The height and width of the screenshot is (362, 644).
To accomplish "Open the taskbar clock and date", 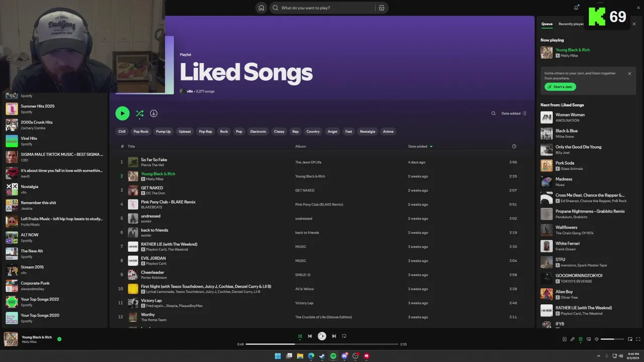I will tap(632, 356).
